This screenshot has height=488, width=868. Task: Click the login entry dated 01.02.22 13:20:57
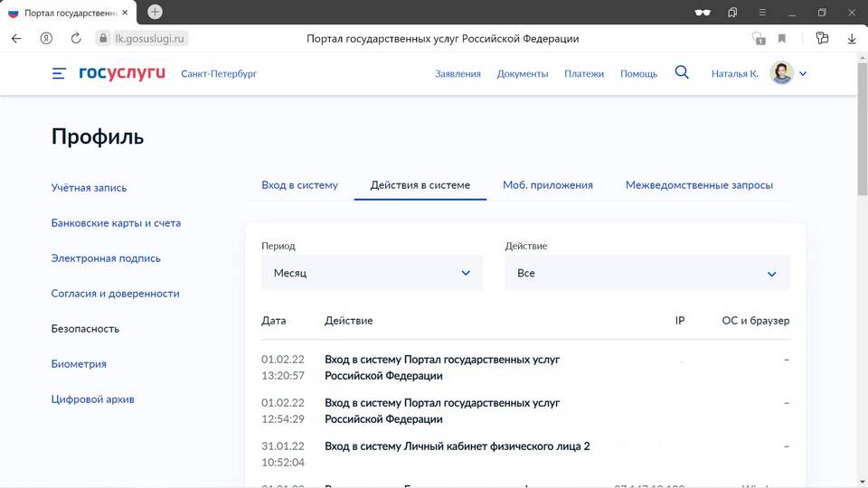[525, 368]
